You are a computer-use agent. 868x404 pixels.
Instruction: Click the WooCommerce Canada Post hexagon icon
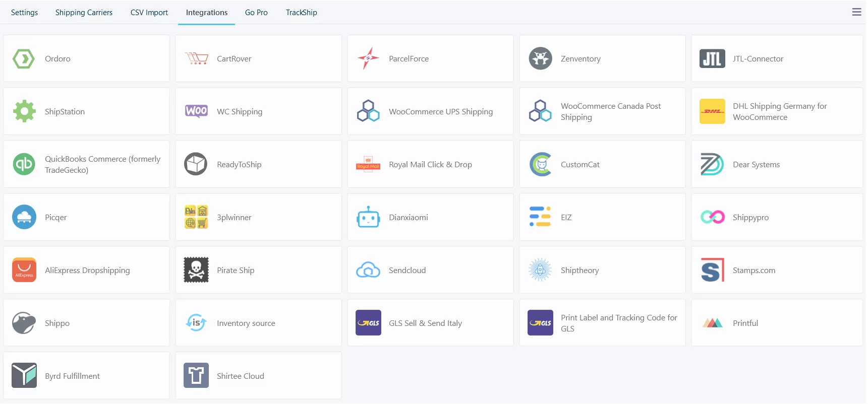(x=540, y=111)
